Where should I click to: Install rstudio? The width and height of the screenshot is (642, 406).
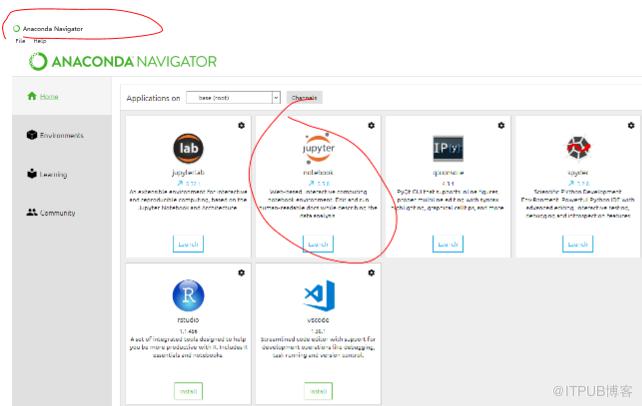pos(188,391)
